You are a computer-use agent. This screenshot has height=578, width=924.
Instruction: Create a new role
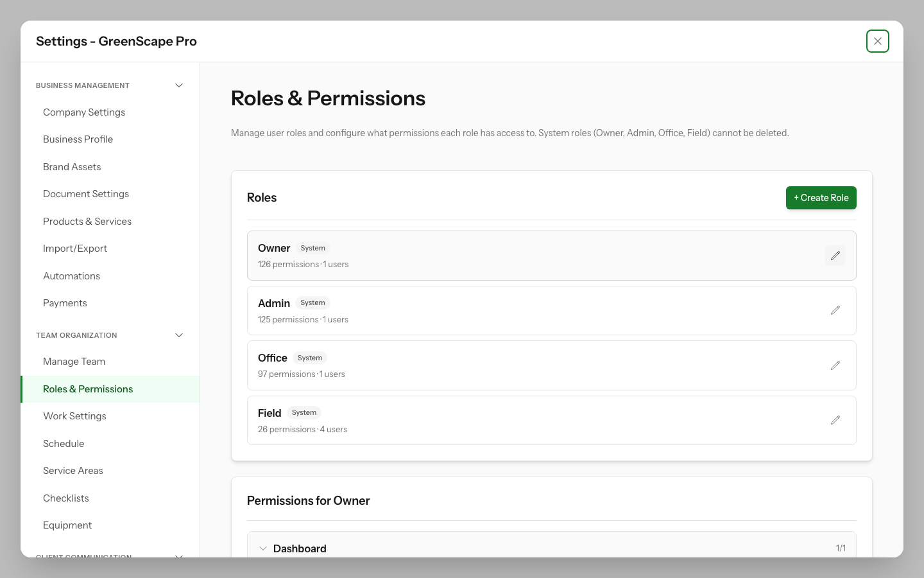(821, 197)
